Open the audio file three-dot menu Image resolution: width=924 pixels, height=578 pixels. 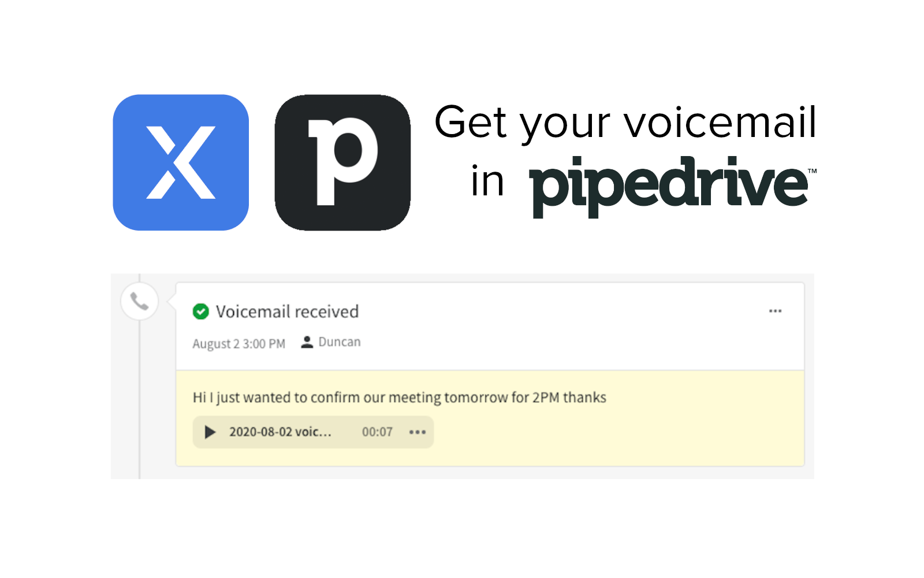pos(418,432)
